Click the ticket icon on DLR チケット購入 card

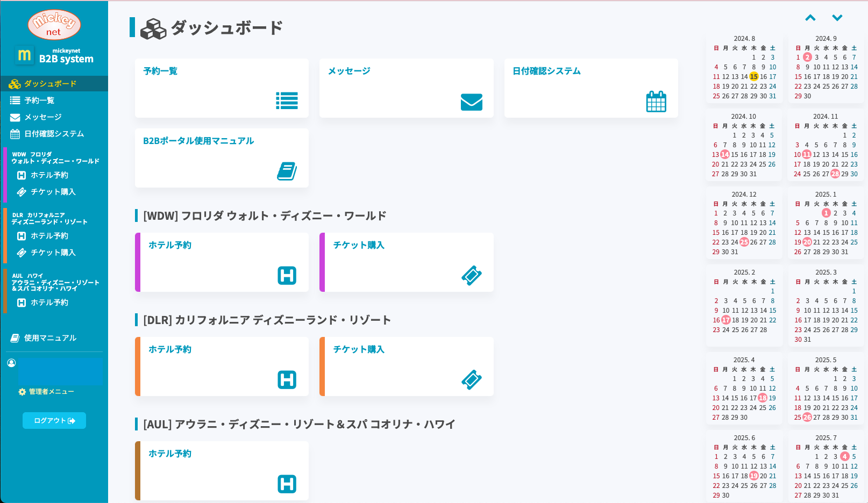point(472,380)
